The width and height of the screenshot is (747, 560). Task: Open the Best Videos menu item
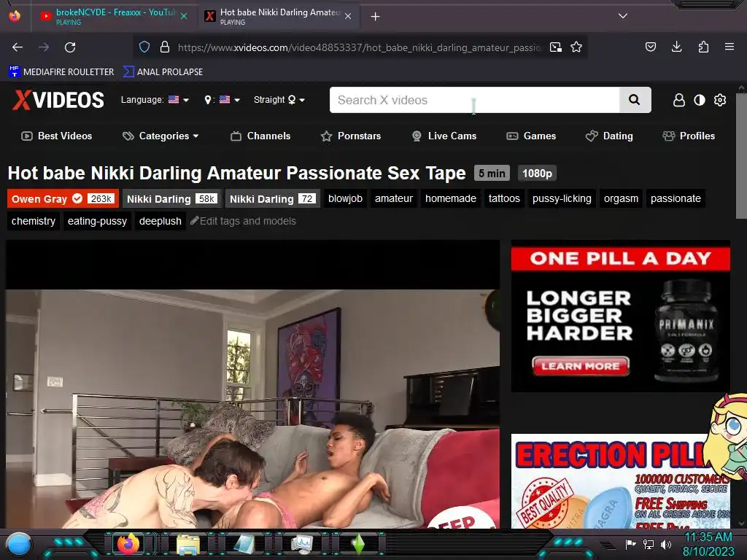(57, 136)
